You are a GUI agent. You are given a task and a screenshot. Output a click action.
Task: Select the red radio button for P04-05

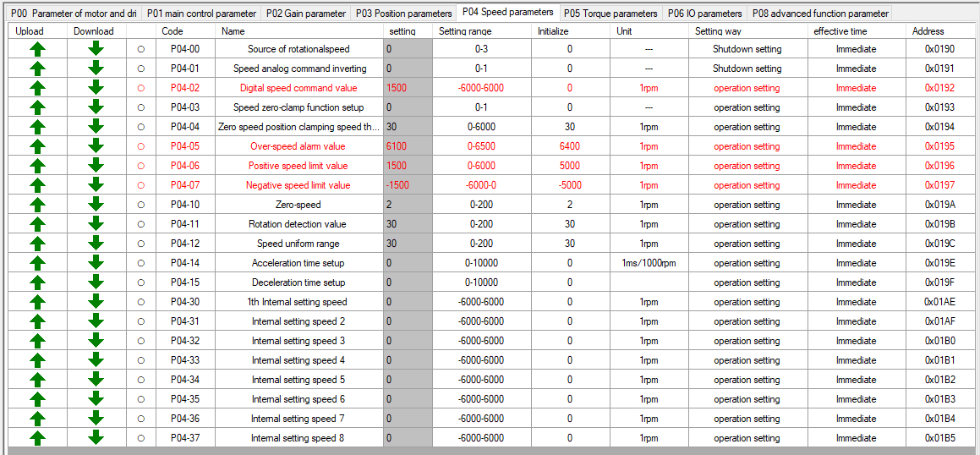pyautogui.click(x=140, y=146)
